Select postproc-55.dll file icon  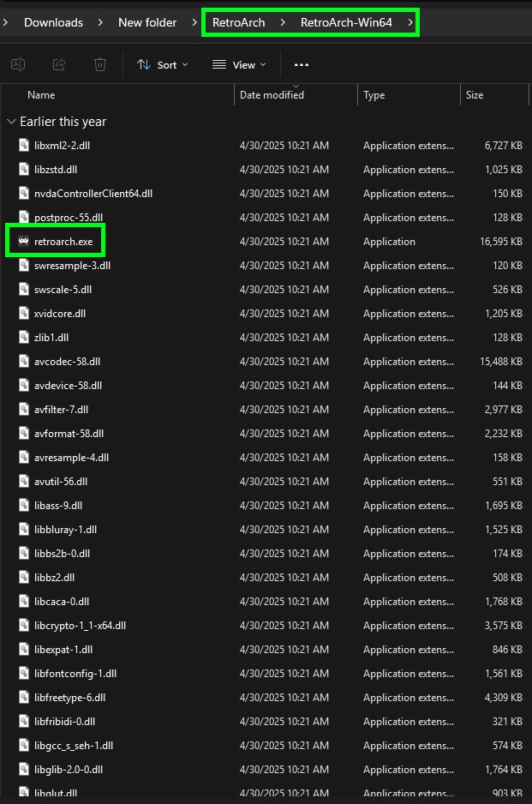(x=24, y=217)
